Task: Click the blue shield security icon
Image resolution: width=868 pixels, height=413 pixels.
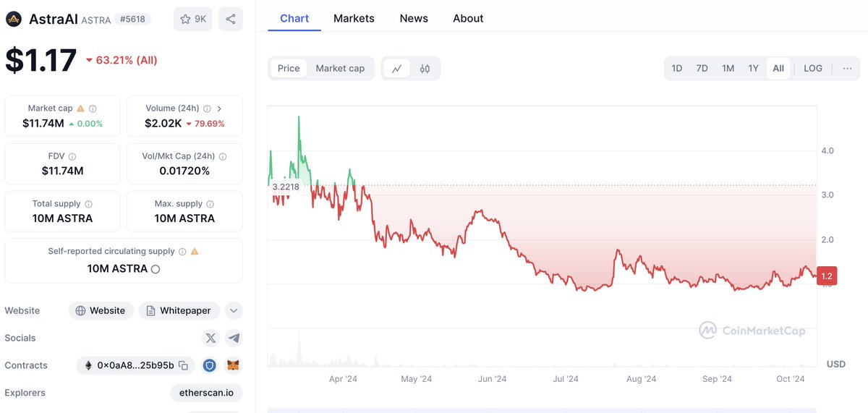Action: coord(209,365)
